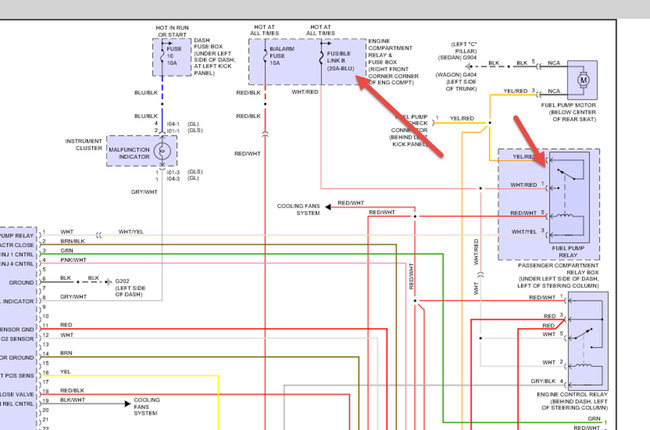650x430 pixels.
Task: Click the PASSENGER COMPARTMENT RELAY BOX text
Action: click(x=558, y=275)
